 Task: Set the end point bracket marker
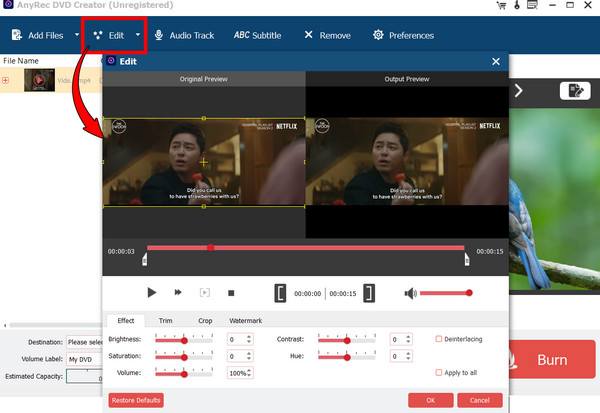(369, 293)
